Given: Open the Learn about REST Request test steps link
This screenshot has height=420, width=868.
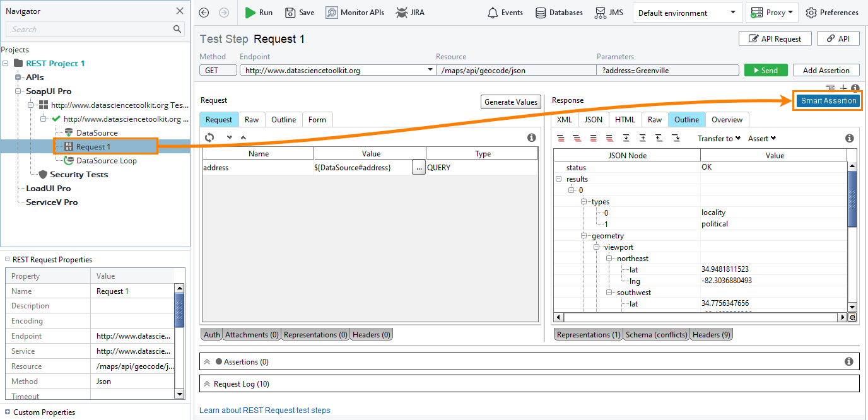Looking at the screenshot, I should click(x=264, y=411).
